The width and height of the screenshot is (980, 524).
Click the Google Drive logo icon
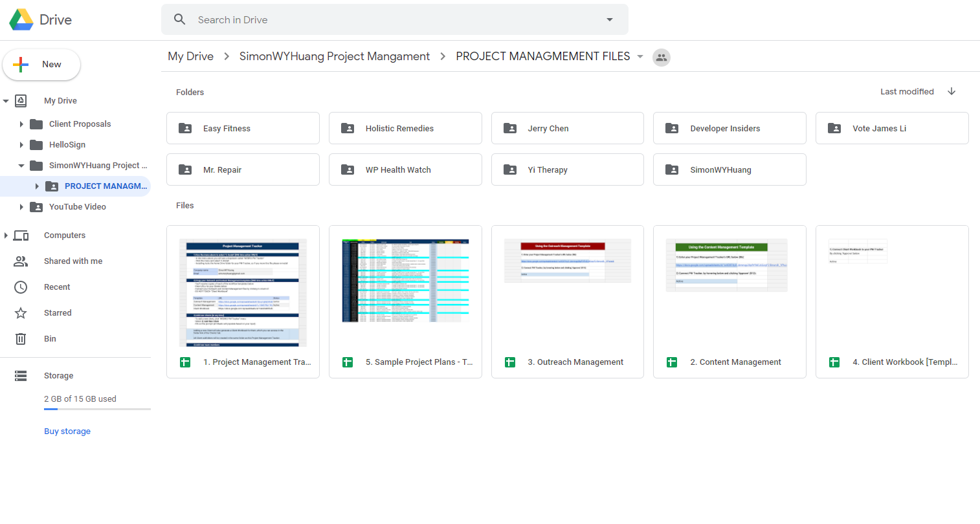coord(21,19)
